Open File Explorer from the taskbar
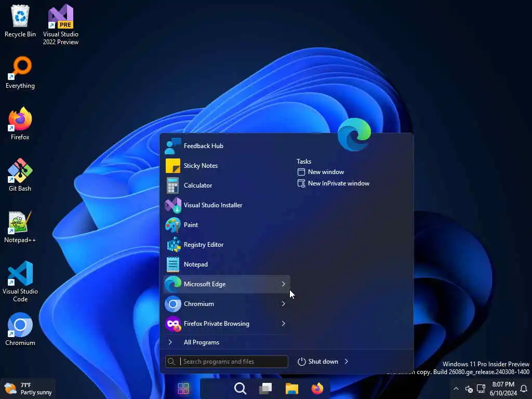 point(292,389)
